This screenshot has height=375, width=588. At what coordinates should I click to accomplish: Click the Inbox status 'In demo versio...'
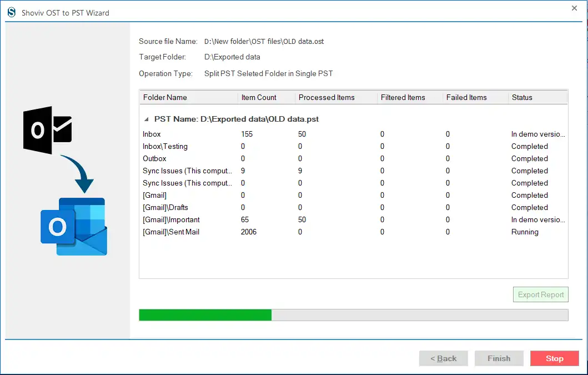tap(537, 134)
